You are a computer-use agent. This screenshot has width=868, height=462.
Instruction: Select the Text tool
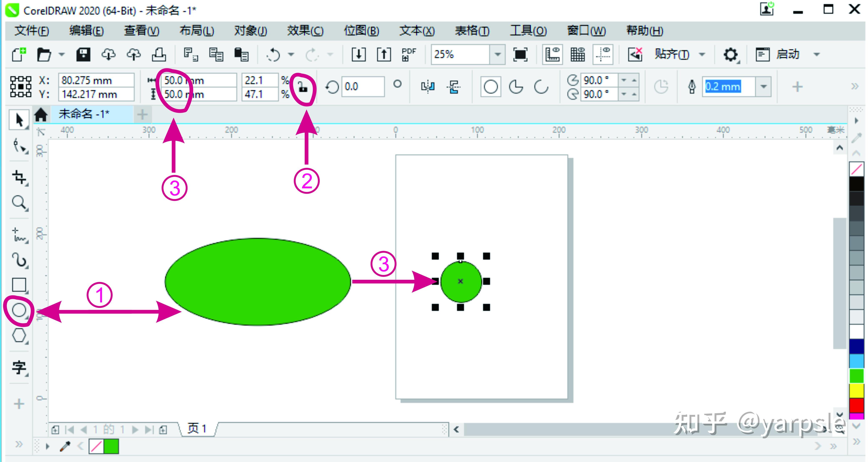click(x=19, y=367)
